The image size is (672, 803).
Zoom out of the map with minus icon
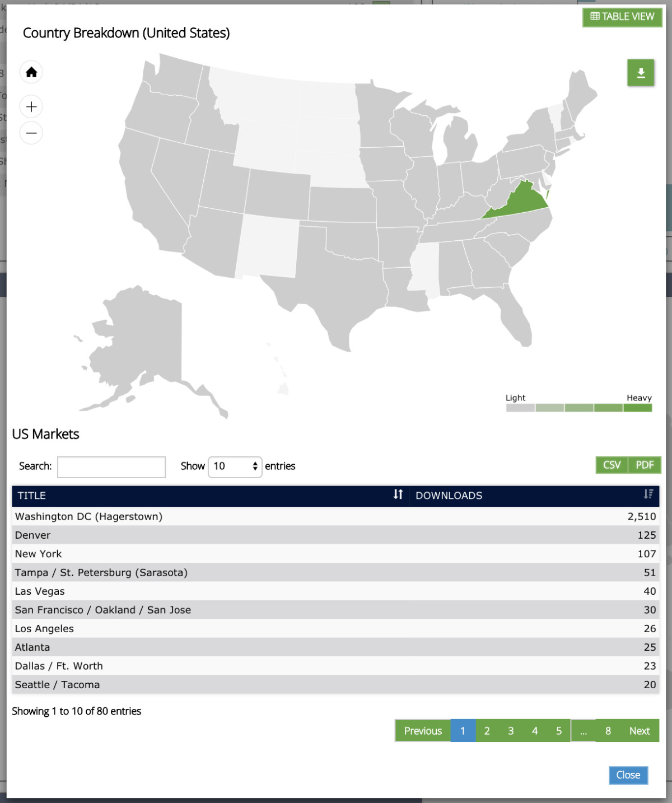(31, 133)
